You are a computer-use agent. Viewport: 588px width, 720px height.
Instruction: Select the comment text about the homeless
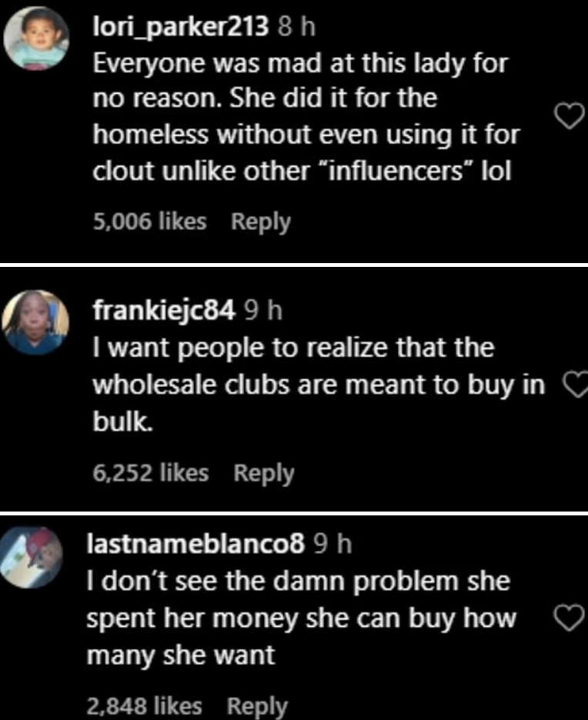click(x=306, y=116)
